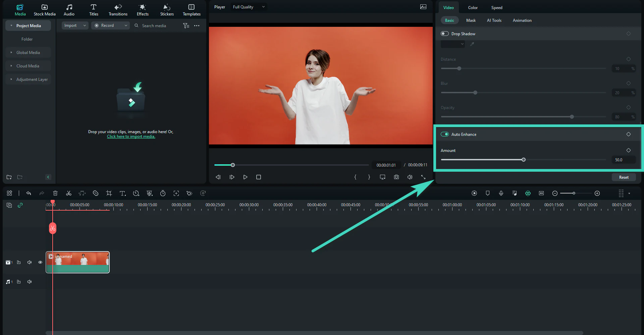This screenshot has height=335, width=644.
Task: Click the voiceover microphone icon
Action: point(501,193)
